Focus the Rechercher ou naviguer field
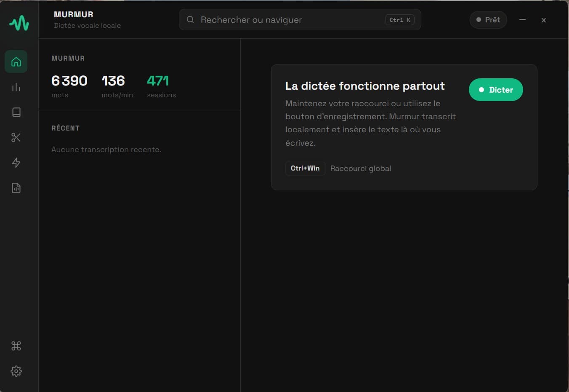 pos(300,20)
